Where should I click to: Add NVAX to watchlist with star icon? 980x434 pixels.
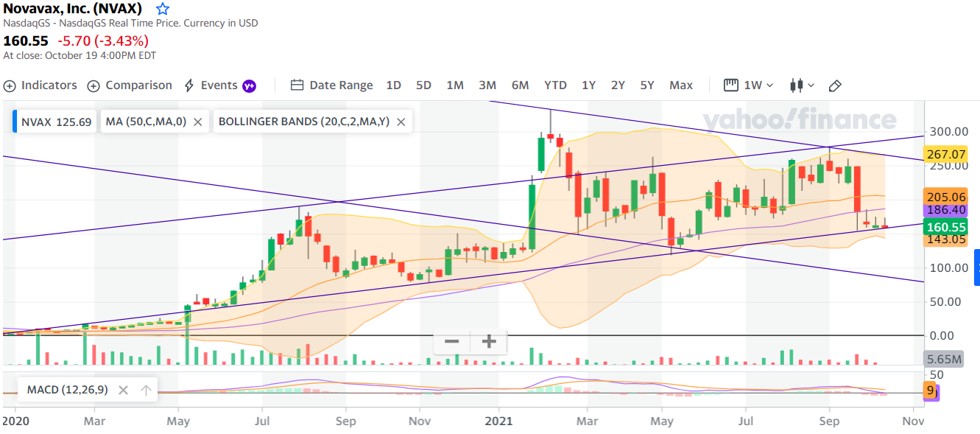[x=163, y=9]
